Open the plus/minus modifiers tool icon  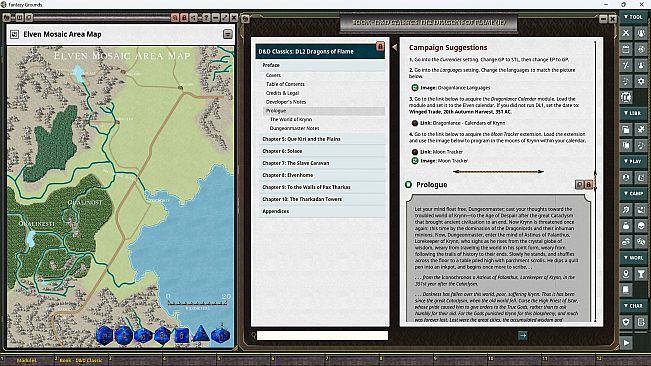click(626, 65)
